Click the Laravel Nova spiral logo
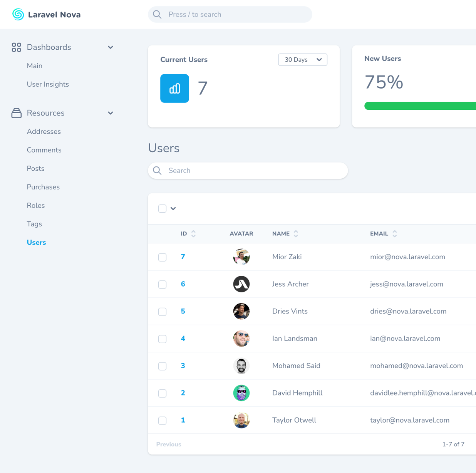This screenshot has height=473, width=476. (x=18, y=15)
